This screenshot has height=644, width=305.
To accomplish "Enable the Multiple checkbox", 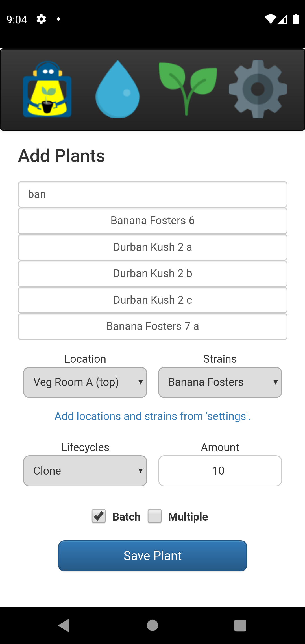I will 155,516.
